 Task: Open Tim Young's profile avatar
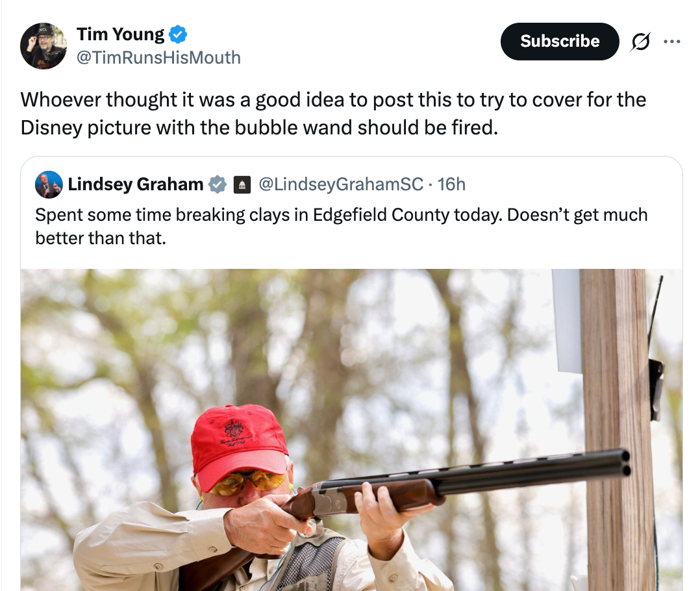point(45,45)
